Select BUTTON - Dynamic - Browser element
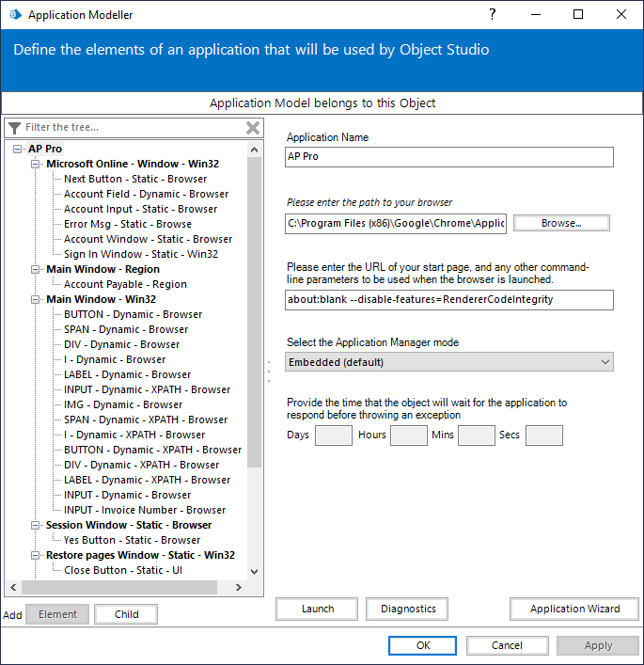 [x=134, y=315]
